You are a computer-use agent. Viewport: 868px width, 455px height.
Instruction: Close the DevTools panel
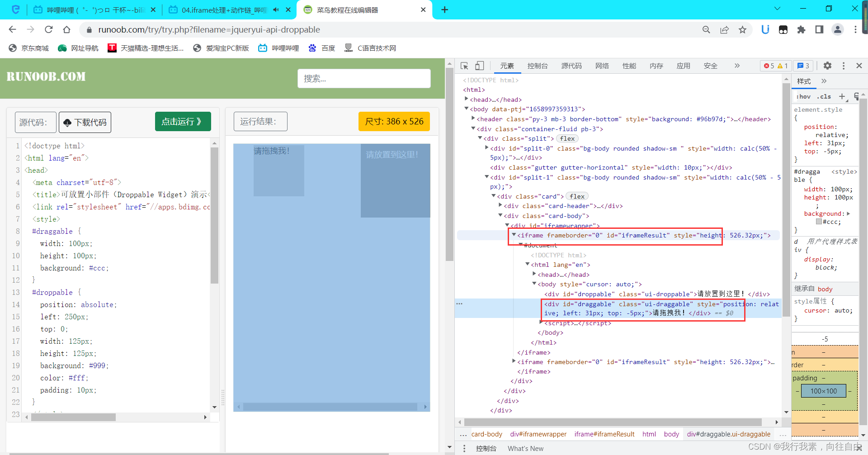point(859,66)
